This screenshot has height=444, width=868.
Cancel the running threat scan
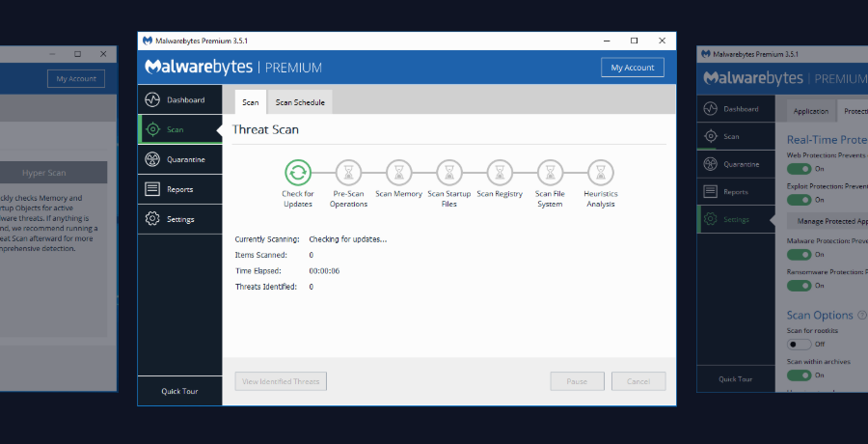(x=638, y=381)
